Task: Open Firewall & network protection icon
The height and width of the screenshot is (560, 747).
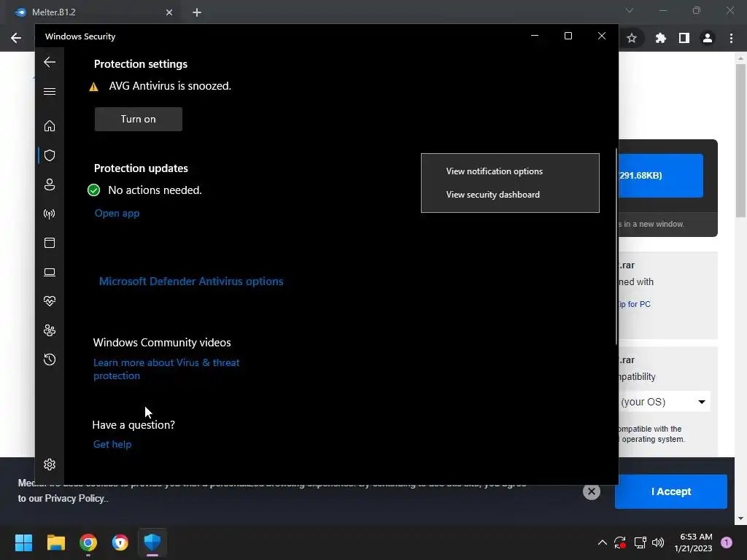Action: click(50, 214)
